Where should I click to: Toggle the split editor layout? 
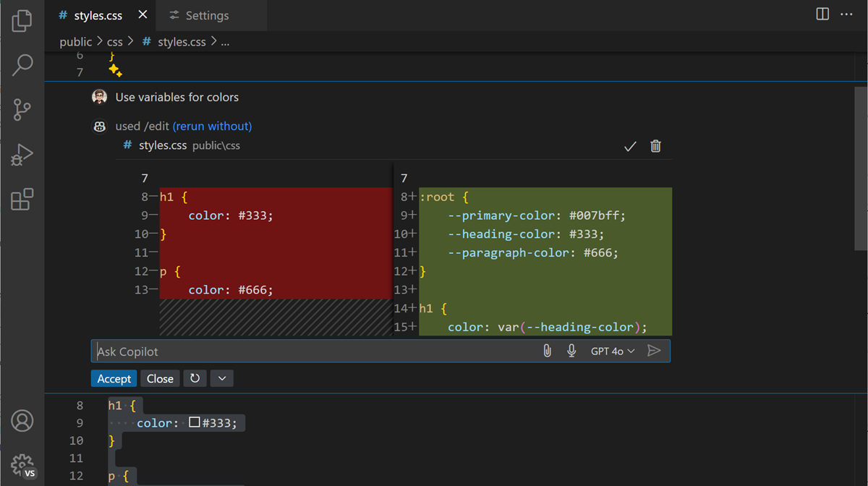[x=822, y=14]
